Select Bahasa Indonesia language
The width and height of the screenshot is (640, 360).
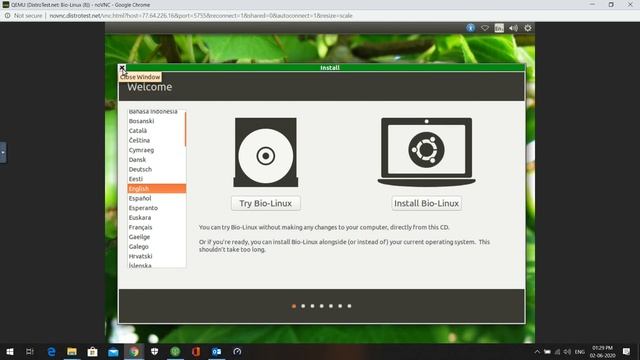point(156,111)
